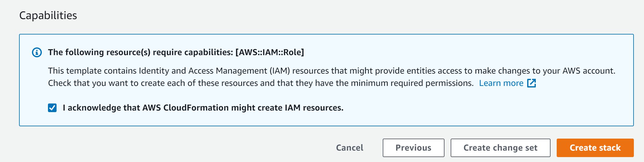Click the 'I acknowledge that AWS CloudFormation' label

click(203, 108)
